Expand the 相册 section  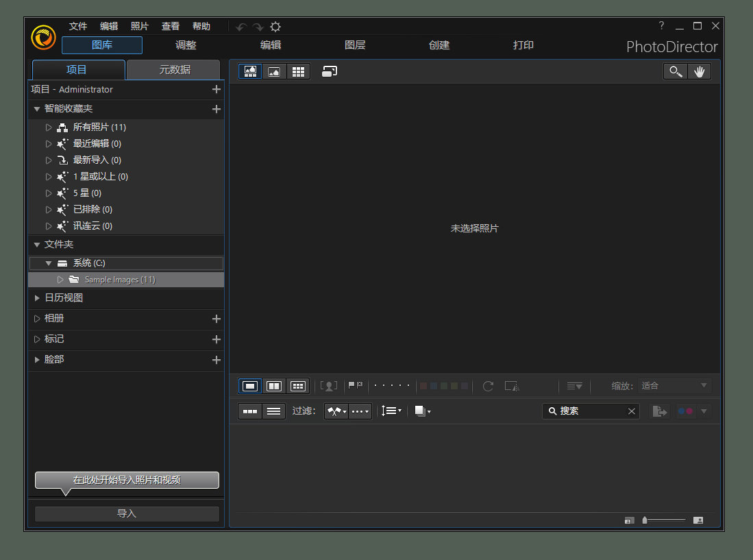coord(36,318)
